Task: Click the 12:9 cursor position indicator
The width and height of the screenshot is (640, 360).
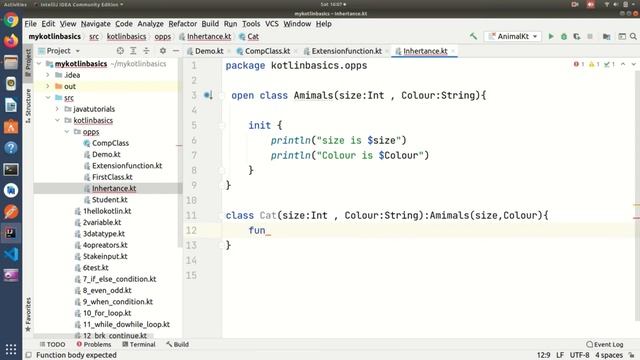Action: 544,355
